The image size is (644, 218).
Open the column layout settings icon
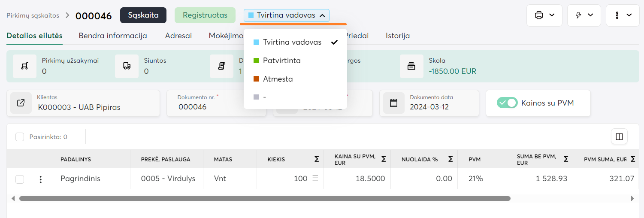point(619,136)
